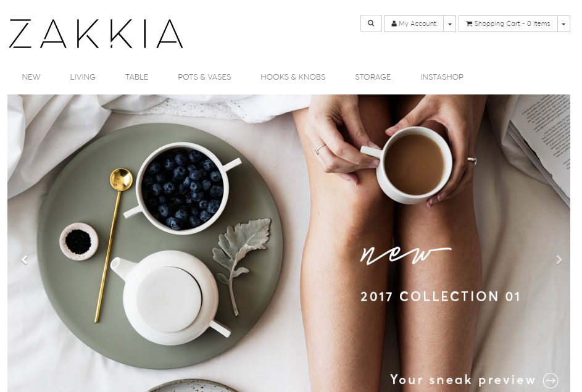Browse POTS & VASES category
The width and height of the screenshot is (582, 392).
tap(204, 77)
